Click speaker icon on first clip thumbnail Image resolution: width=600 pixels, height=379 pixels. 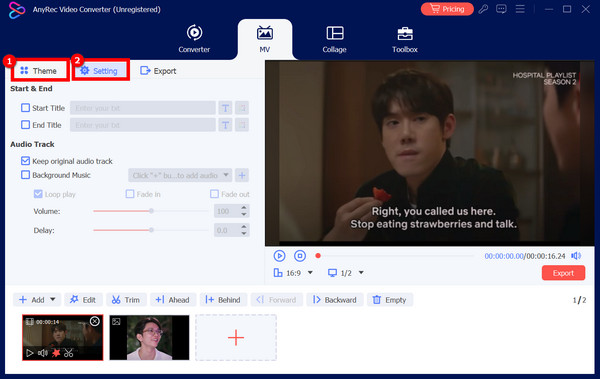42,353
